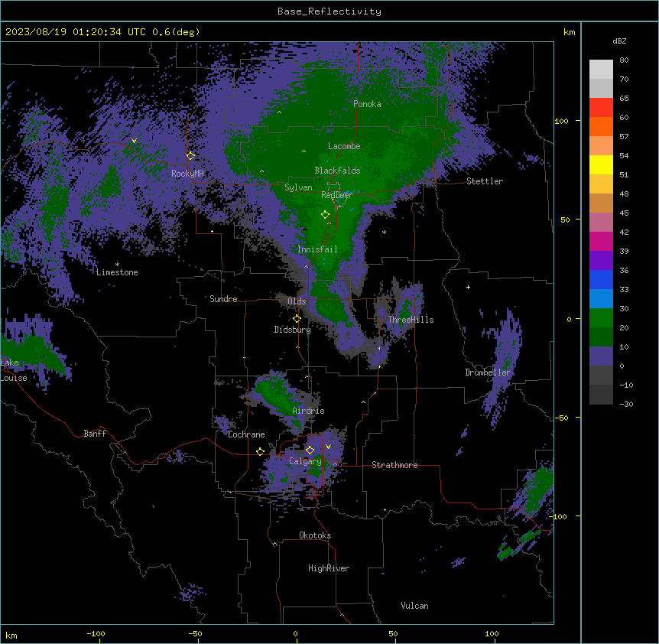Click the Lake Louise label
The height and width of the screenshot is (644, 659).
pyautogui.click(x=14, y=370)
